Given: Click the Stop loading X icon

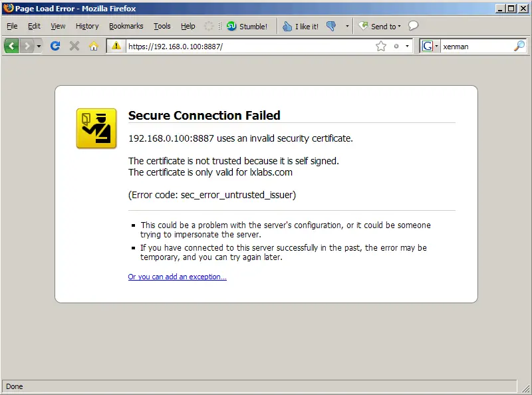Looking at the screenshot, I should tap(74, 46).
